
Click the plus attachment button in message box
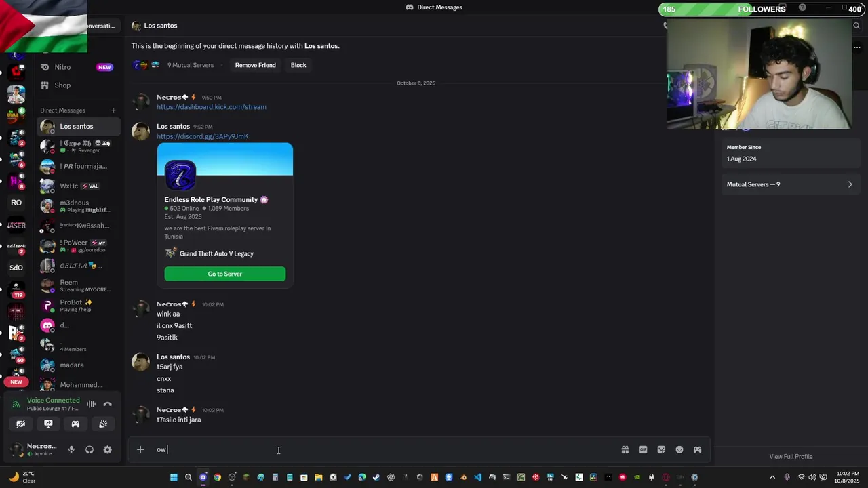pos(140,449)
